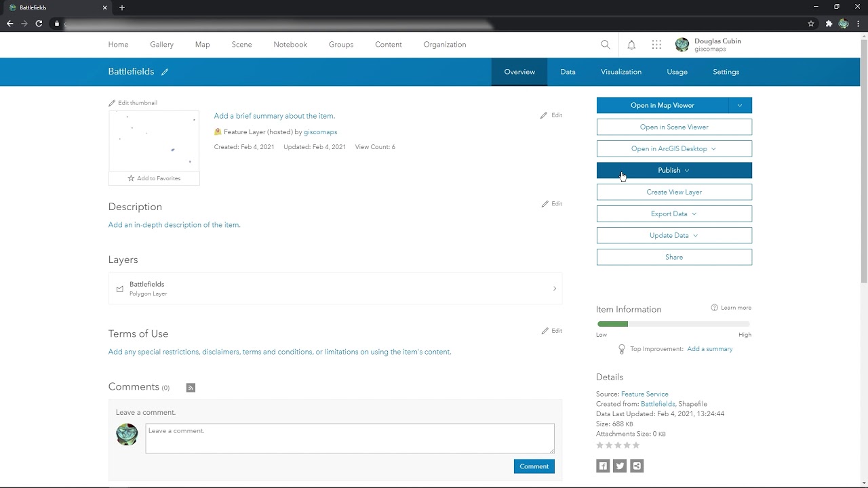Click the polygon layer icon in Layers
This screenshot has width=868, height=488.
click(120, 289)
